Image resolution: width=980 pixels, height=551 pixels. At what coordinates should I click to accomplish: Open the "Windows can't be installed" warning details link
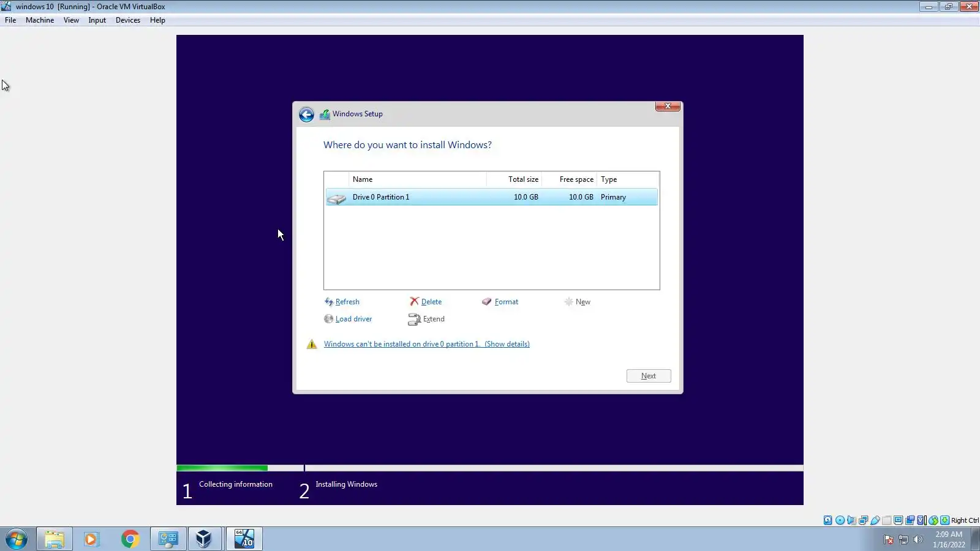click(427, 344)
